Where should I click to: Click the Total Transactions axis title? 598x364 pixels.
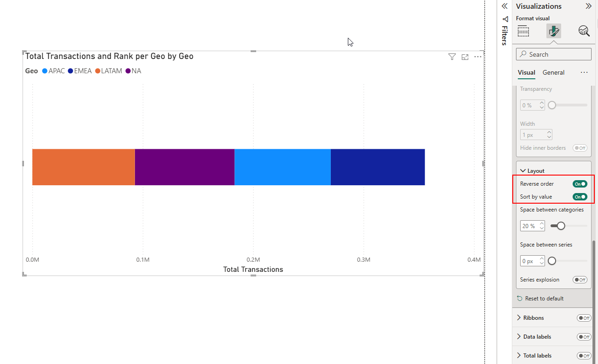[x=253, y=269]
